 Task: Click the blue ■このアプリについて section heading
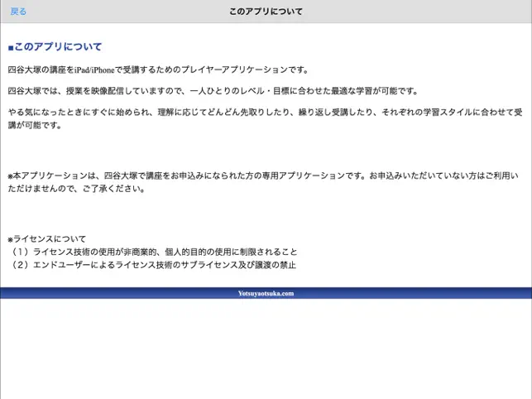coord(55,46)
